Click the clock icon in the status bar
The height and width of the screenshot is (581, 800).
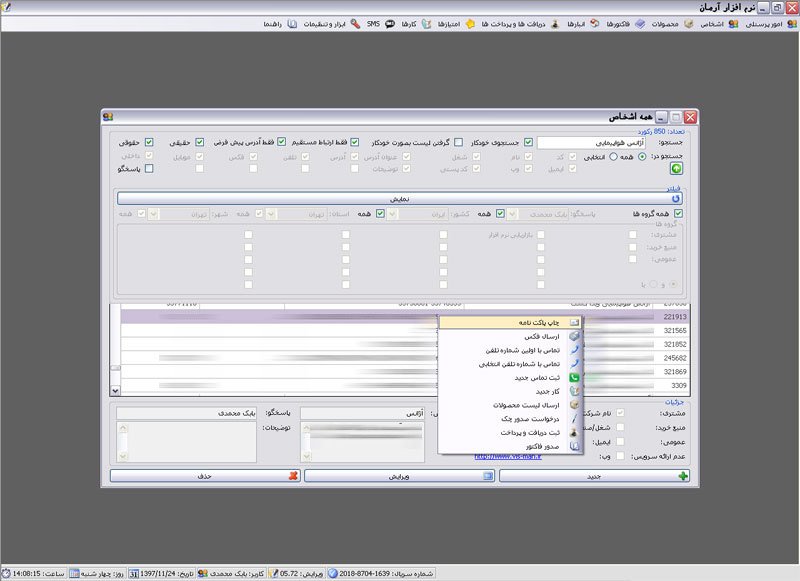[x=6, y=574]
